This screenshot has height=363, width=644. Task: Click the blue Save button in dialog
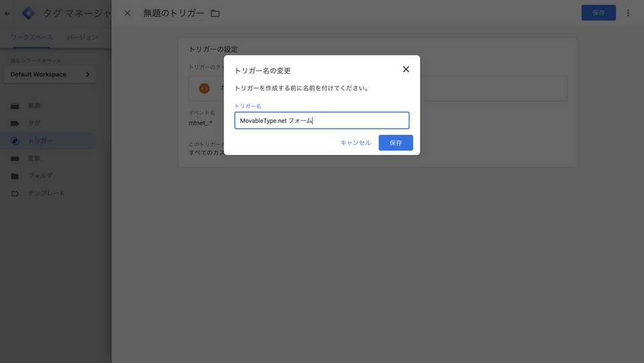[x=395, y=143]
